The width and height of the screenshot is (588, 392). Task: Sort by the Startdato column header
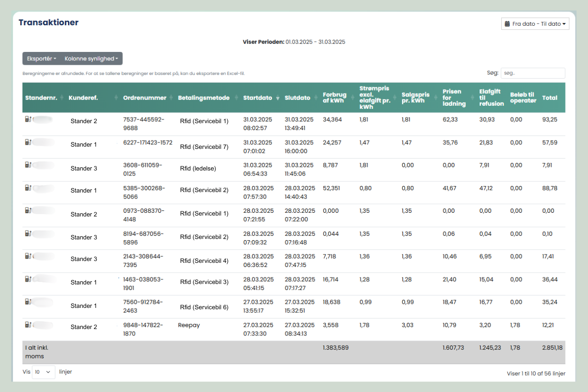tap(261, 98)
